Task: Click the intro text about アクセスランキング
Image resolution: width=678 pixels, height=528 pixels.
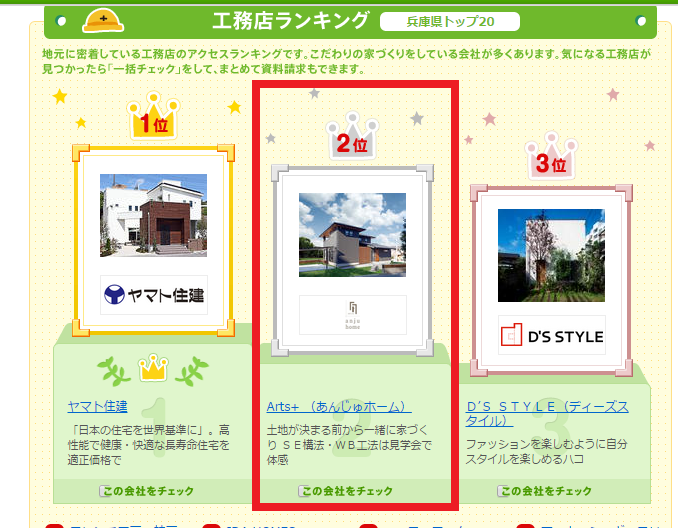Action: pyautogui.click(x=346, y=61)
